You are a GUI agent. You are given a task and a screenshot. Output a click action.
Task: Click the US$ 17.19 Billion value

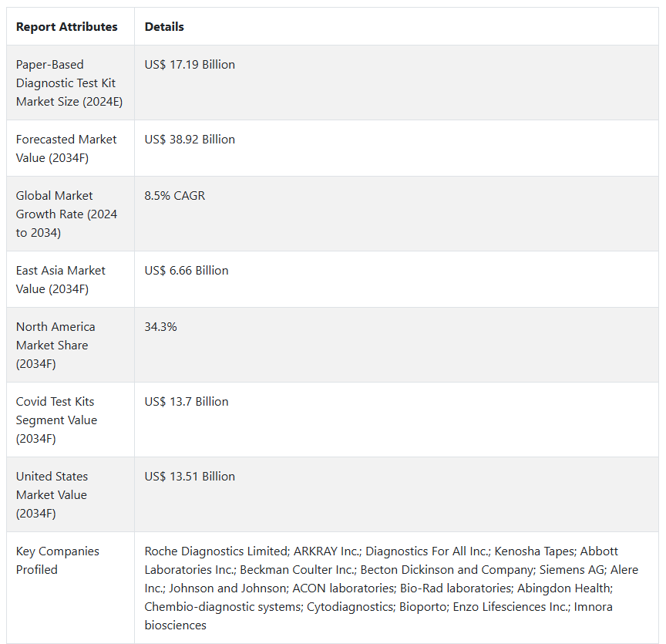[x=190, y=65]
